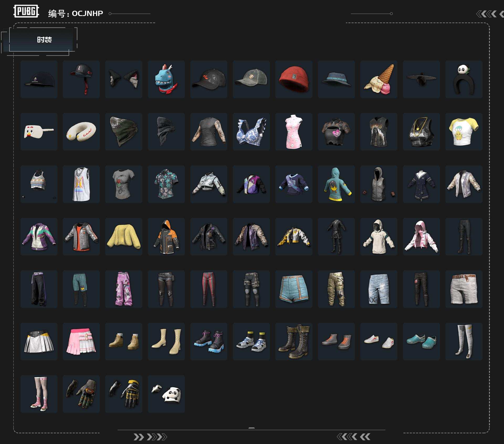Image resolution: width=504 pixels, height=444 pixels.
Task: Click the PUBG logo
Action: tap(26, 11)
